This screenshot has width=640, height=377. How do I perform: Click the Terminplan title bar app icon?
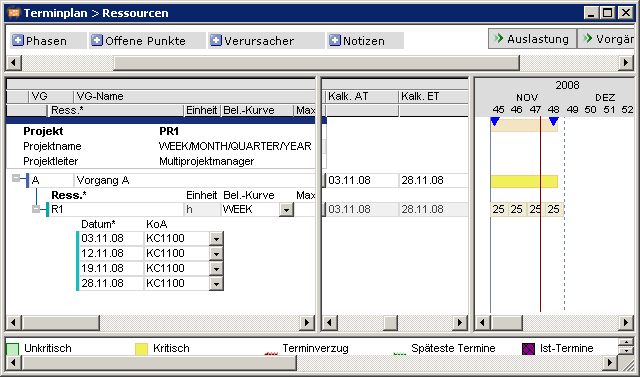[13, 13]
